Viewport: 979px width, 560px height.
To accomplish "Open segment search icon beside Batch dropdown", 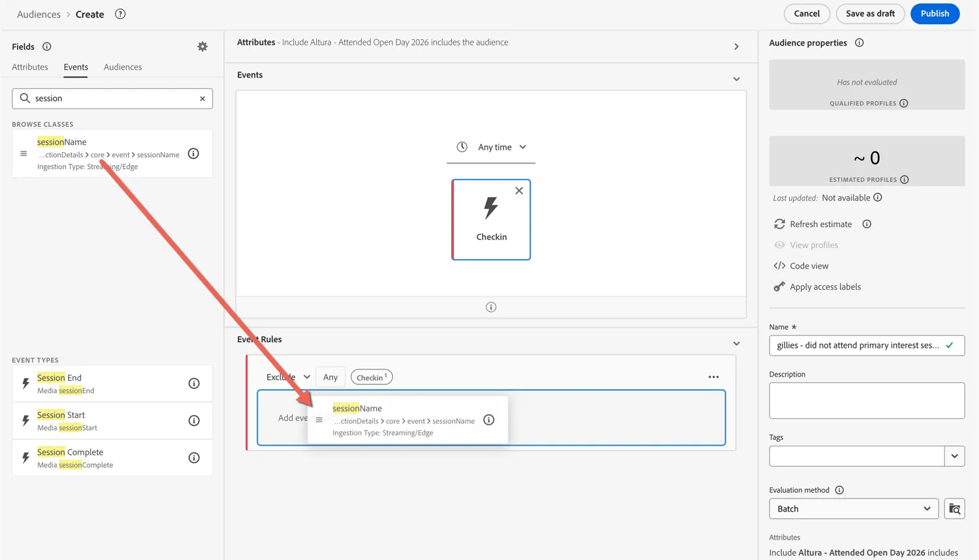I will (x=954, y=508).
